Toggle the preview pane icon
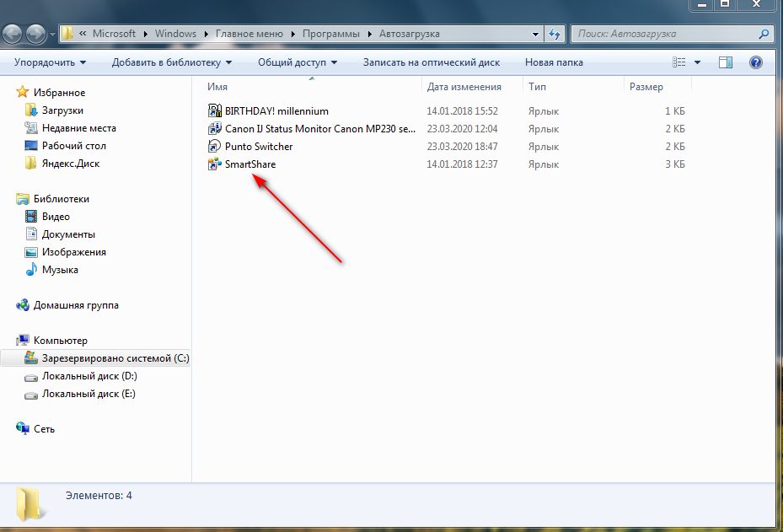This screenshot has width=783, height=532. click(726, 62)
